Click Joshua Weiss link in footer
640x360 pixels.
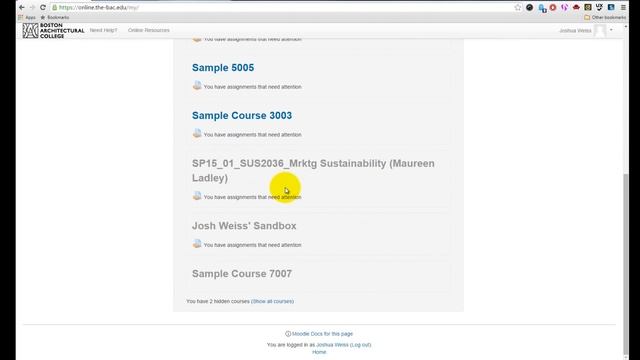click(x=332, y=345)
